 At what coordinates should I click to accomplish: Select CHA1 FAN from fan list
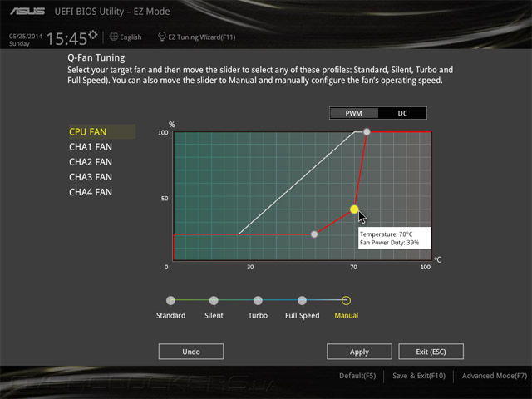pyautogui.click(x=91, y=147)
